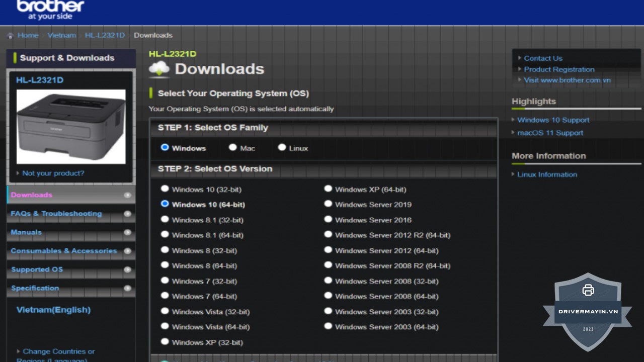Select the Linux OS family option
This screenshot has width=644, height=362.
point(282,147)
